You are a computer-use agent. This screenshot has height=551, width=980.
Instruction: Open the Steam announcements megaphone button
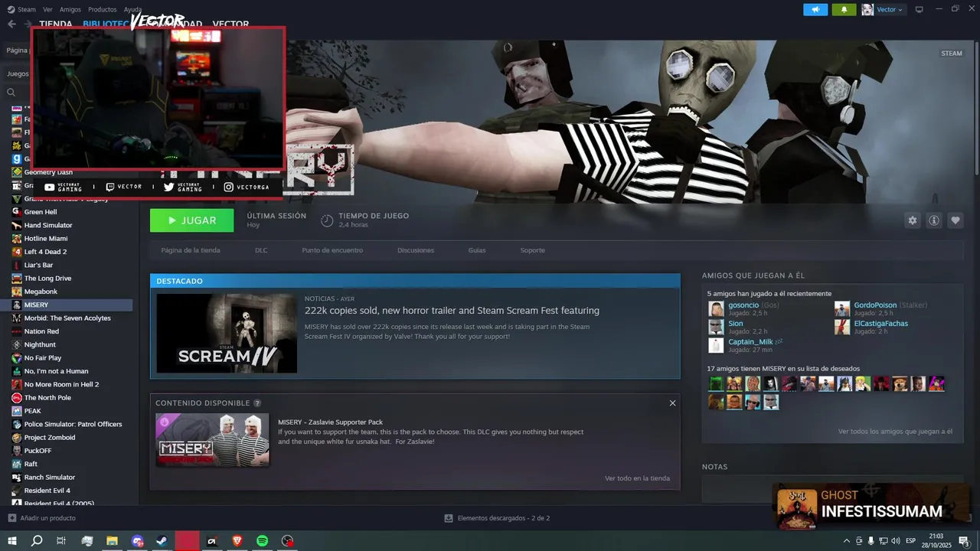click(x=815, y=9)
